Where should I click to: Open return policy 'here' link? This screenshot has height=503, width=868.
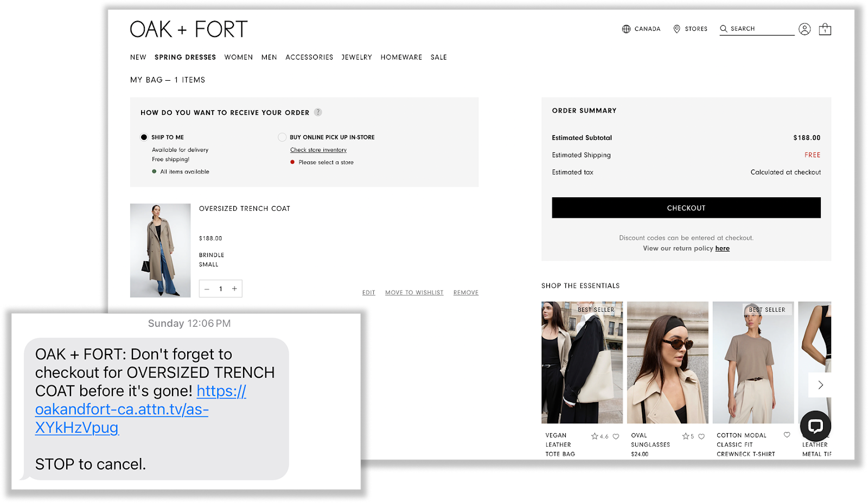click(723, 248)
